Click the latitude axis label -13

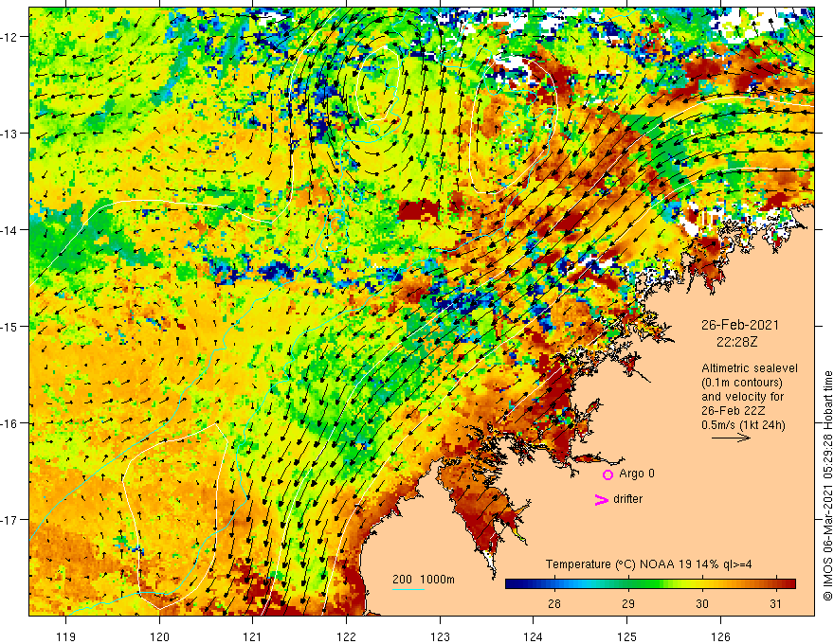[x=9, y=134]
